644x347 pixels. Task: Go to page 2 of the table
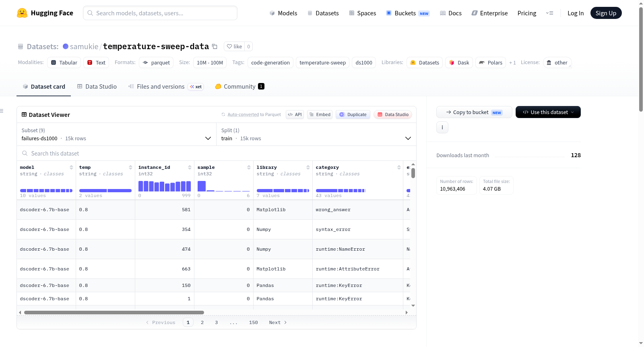[x=202, y=322]
